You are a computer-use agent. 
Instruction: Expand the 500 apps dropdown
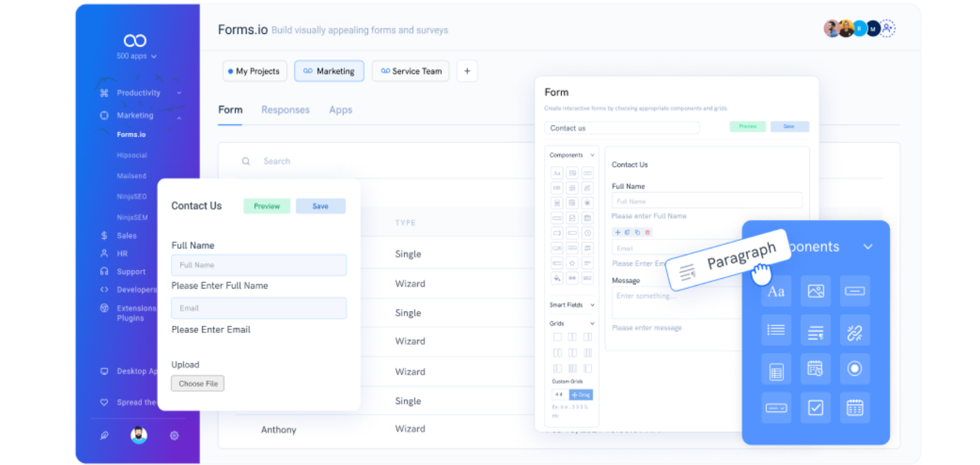pyautogui.click(x=136, y=56)
